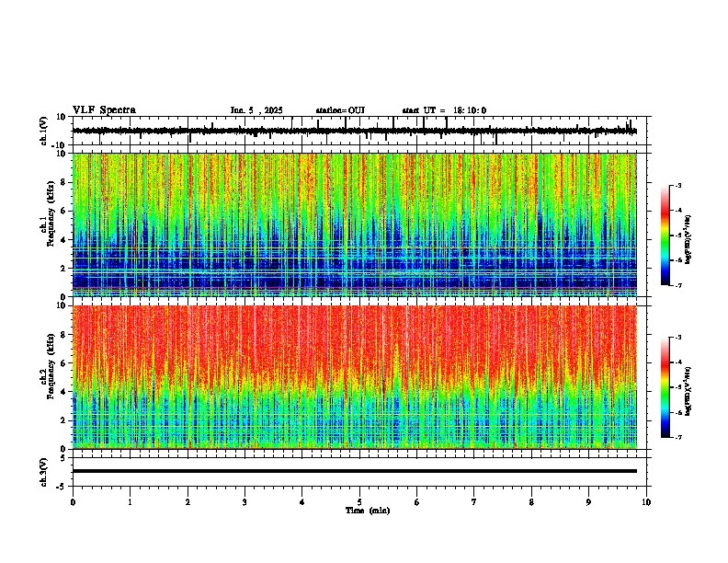The height and width of the screenshot is (563, 728).
Task: Click the ch.1 colorbar log PSD label
Action: pyautogui.click(x=688, y=240)
